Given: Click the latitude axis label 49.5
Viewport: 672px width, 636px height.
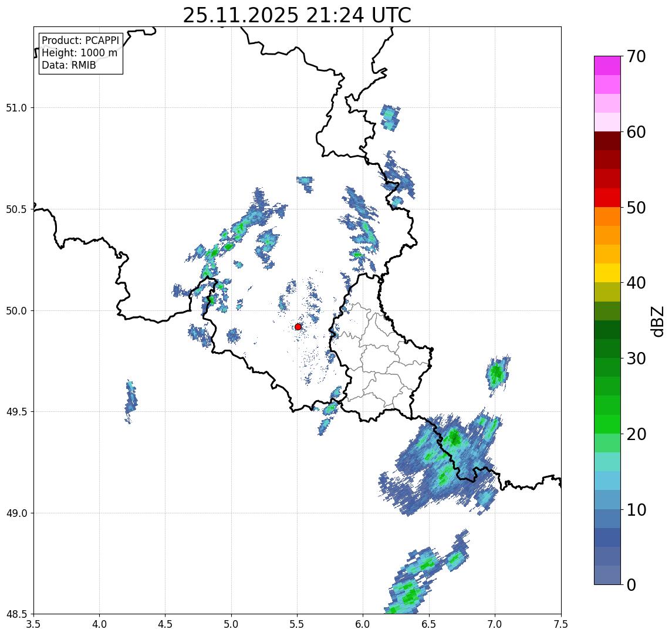Looking at the screenshot, I should click(16, 411).
